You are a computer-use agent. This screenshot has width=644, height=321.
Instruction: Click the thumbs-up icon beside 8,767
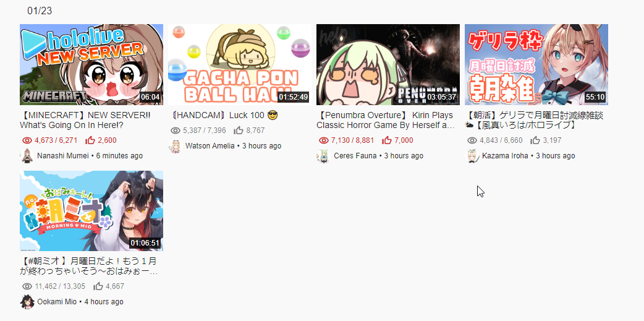[x=238, y=131]
